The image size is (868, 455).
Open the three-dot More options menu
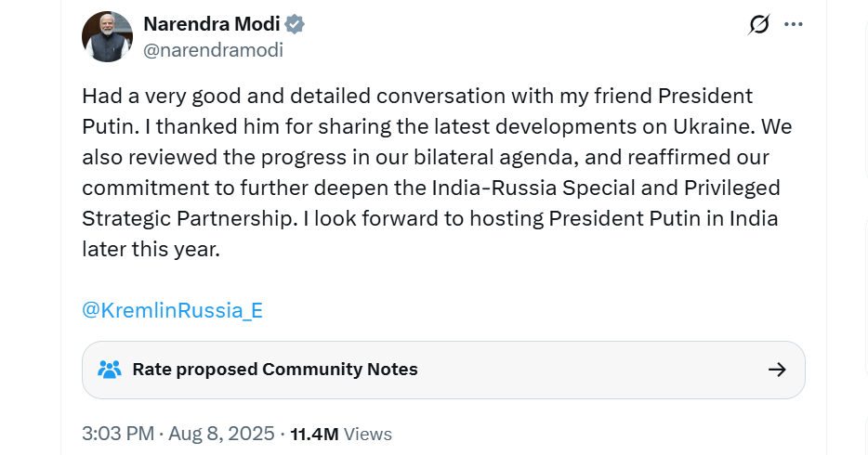pos(794,24)
